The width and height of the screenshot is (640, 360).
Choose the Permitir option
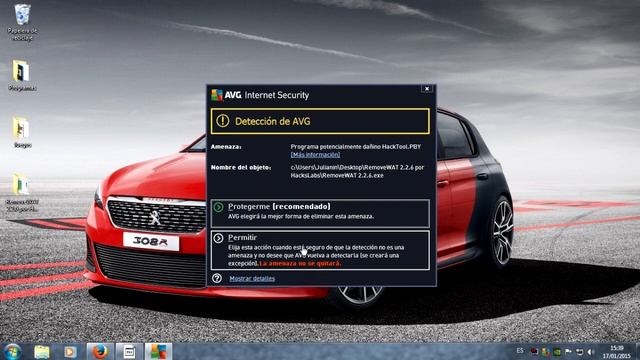coord(320,250)
